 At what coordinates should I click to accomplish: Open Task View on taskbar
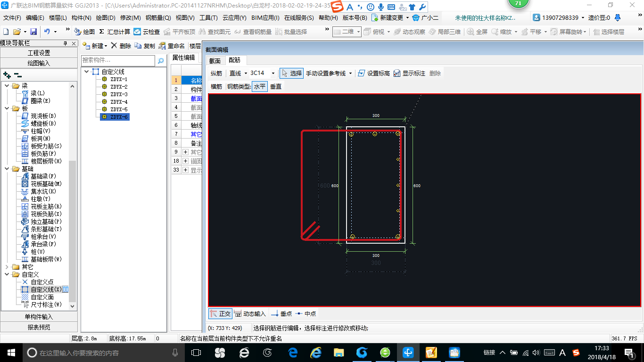pyautogui.click(x=196, y=352)
